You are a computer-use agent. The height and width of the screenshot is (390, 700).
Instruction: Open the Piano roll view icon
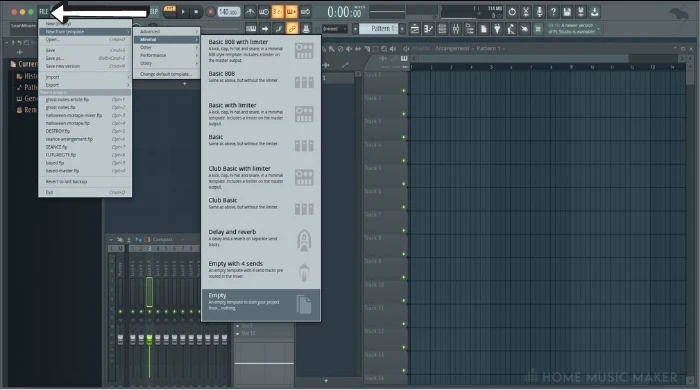429,29
